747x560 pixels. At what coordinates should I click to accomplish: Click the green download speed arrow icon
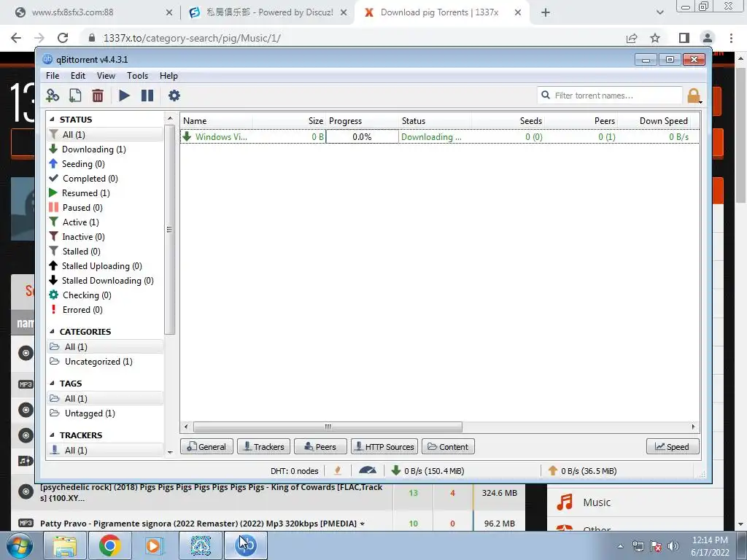pyautogui.click(x=395, y=470)
